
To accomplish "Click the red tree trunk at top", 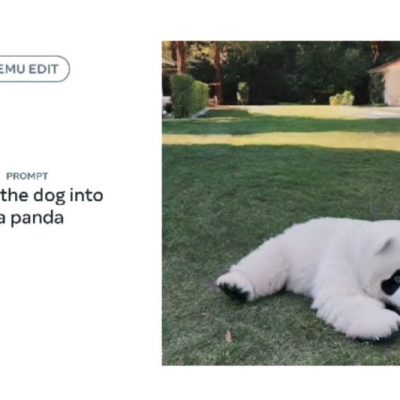I will [181, 57].
